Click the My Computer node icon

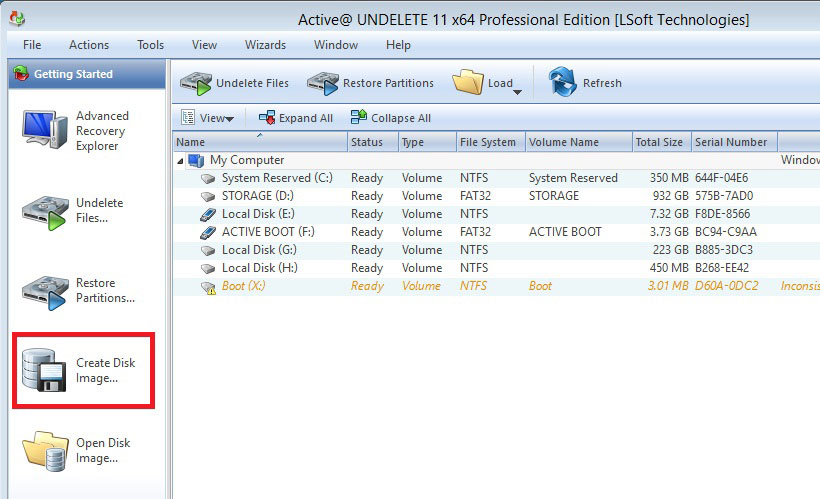point(196,160)
